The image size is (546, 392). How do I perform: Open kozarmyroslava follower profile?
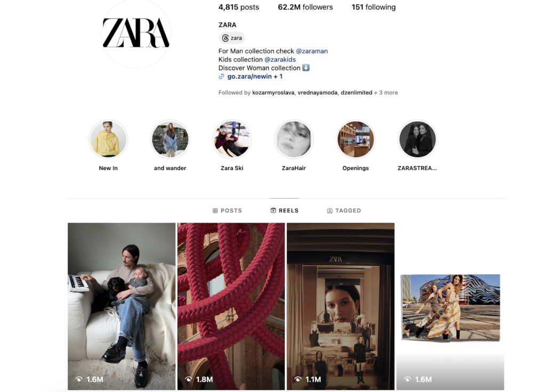click(x=273, y=93)
